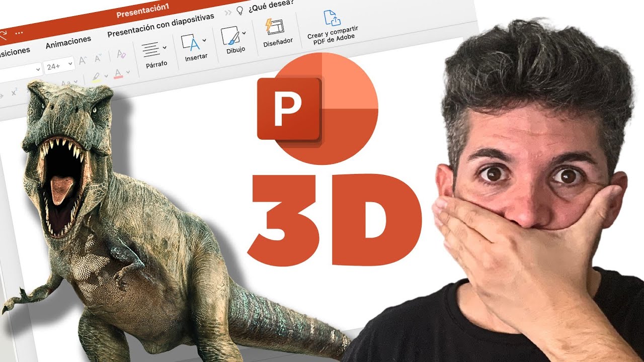Image resolution: width=644 pixels, height=362 pixels.
Task: Apply the red font color
Action: (119, 74)
